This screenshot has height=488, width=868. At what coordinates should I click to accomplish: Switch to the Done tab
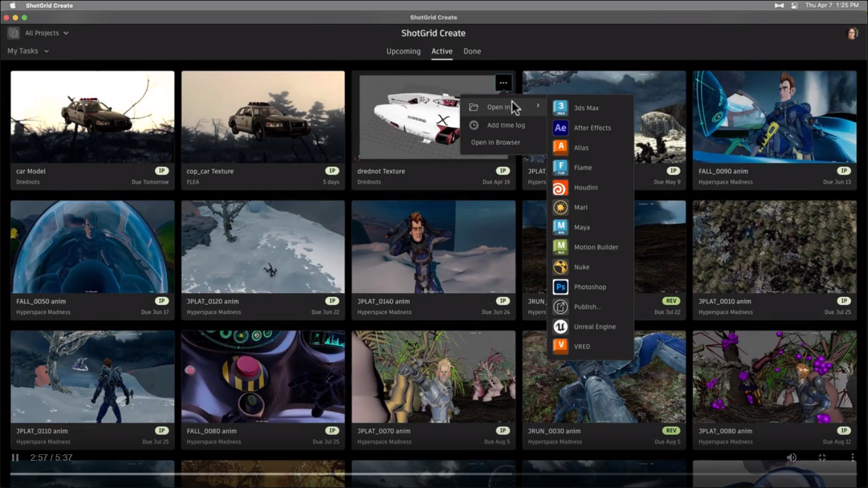[x=472, y=51]
